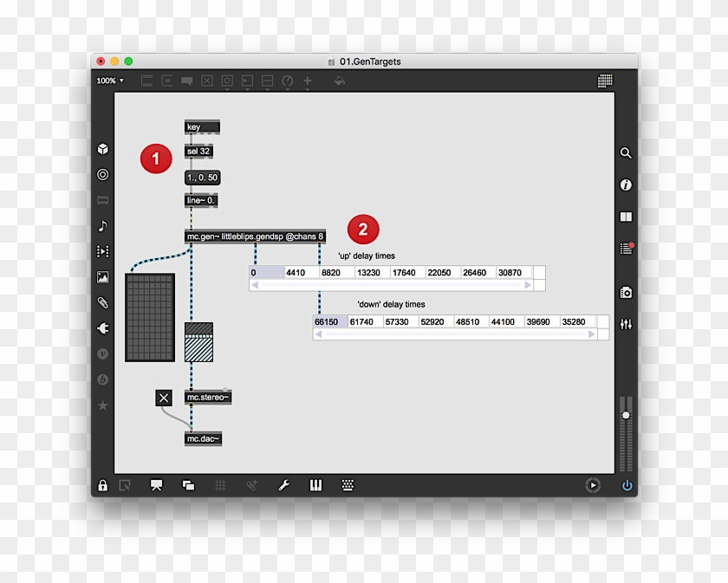Click the global transport play button
728x583 pixels.
point(593,485)
